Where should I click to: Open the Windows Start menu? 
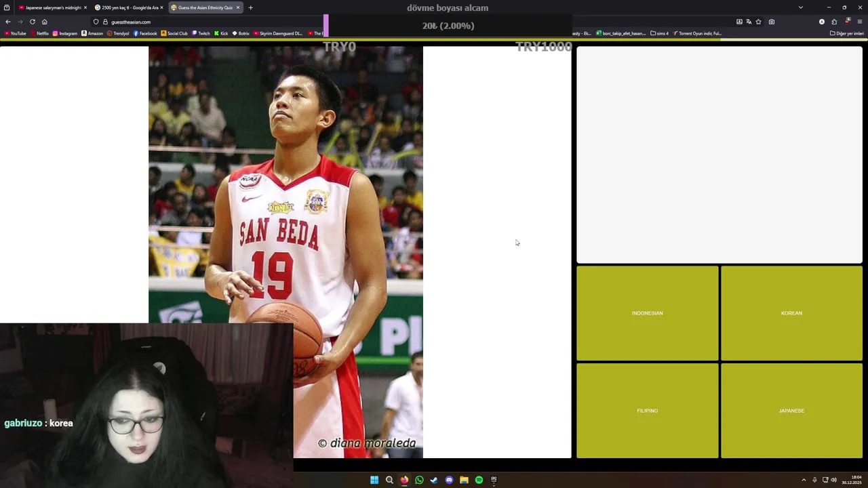click(374, 480)
